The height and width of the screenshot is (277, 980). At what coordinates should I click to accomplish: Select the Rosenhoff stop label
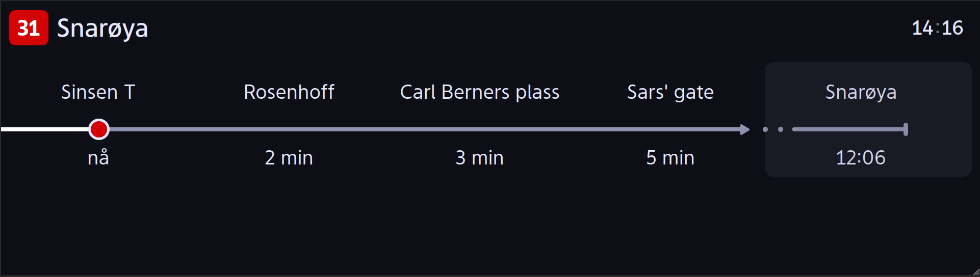[289, 92]
